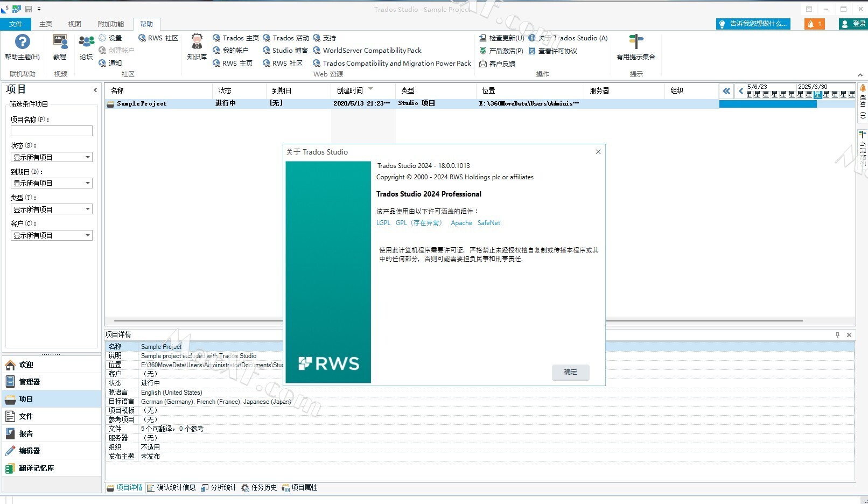The width and height of the screenshot is (868, 504).
Task: Collapse the 项目 side panel arrow
Action: (95, 90)
